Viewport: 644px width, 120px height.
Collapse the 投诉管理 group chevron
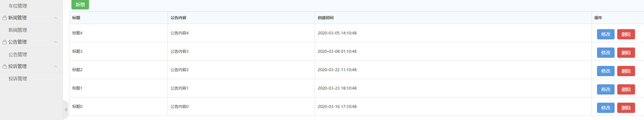click(x=55, y=66)
